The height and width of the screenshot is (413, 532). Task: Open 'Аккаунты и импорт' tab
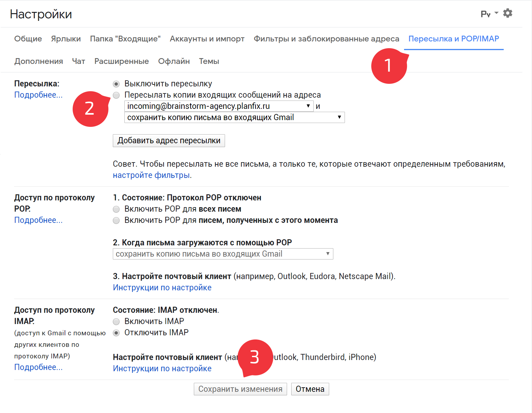coord(207,39)
